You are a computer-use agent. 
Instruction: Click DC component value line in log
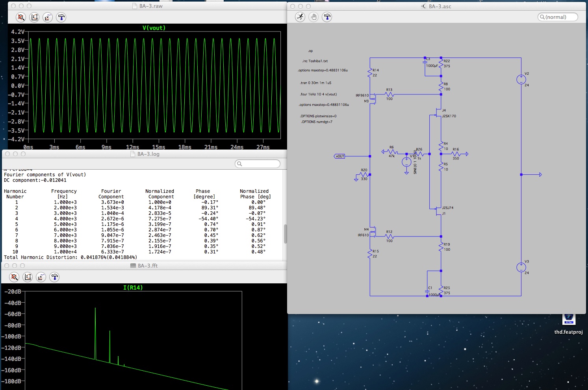35,180
